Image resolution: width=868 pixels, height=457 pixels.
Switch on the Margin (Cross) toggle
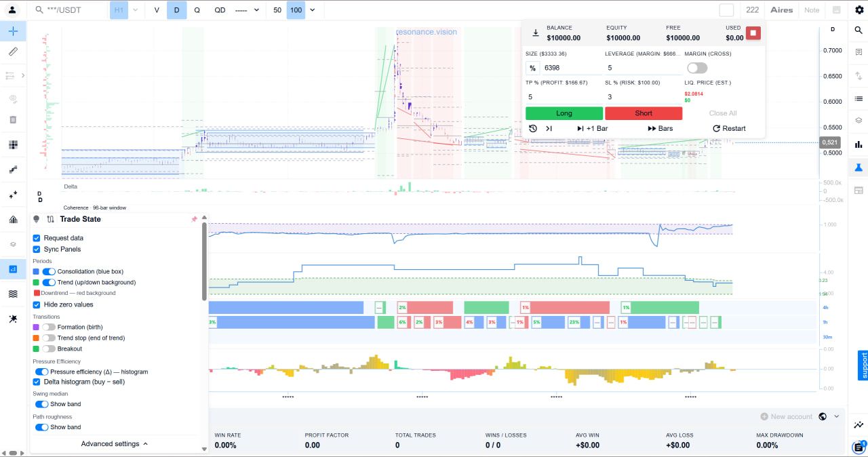[x=697, y=68]
